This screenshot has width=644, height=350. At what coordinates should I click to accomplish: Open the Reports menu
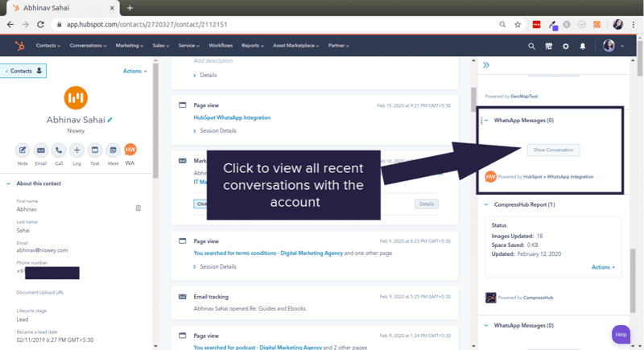click(x=253, y=46)
